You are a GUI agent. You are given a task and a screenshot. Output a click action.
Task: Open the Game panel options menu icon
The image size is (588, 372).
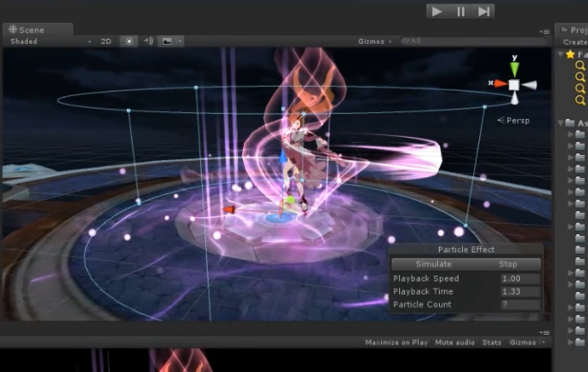545,332
